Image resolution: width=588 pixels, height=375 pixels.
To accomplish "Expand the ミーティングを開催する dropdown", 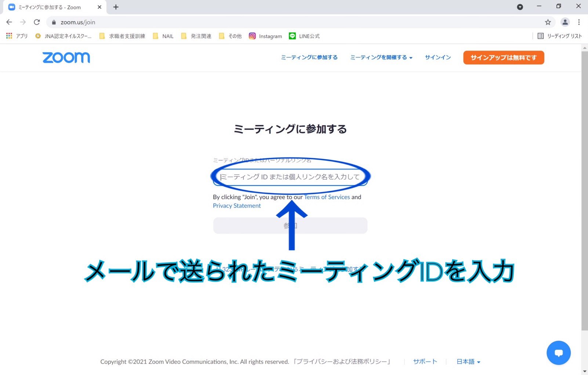I will 381,57.
